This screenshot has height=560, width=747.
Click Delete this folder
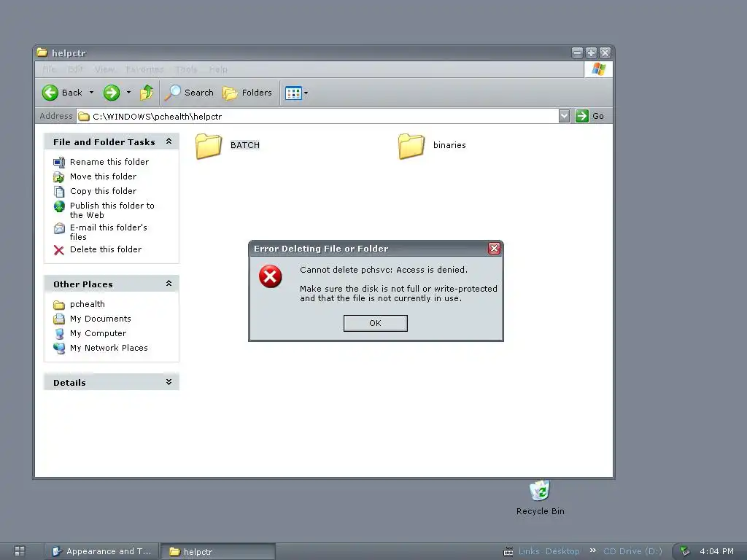105,249
